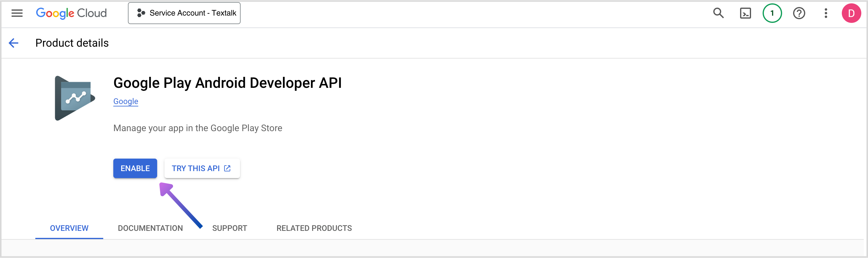
Task: Click the Google Cloud logo
Action: pos(71,13)
